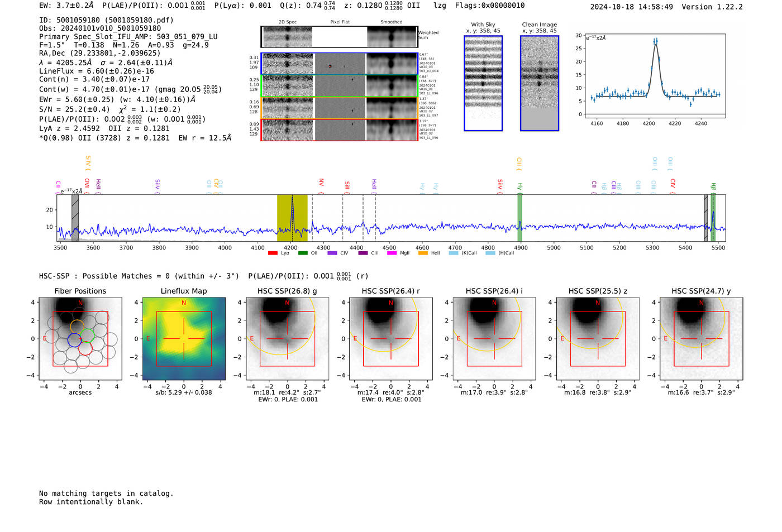Click the Gaussian line fit plot
The height and width of the screenshot is (532, 782).
coord(655,75)
